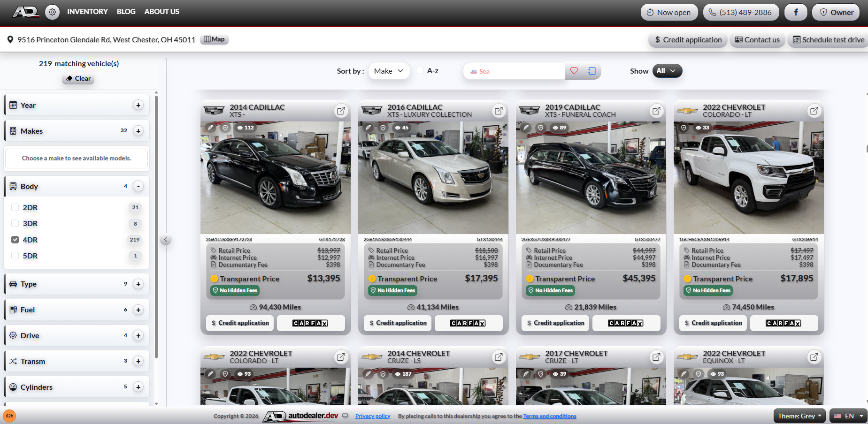Check the 5DR body filter

pos(15,256)
